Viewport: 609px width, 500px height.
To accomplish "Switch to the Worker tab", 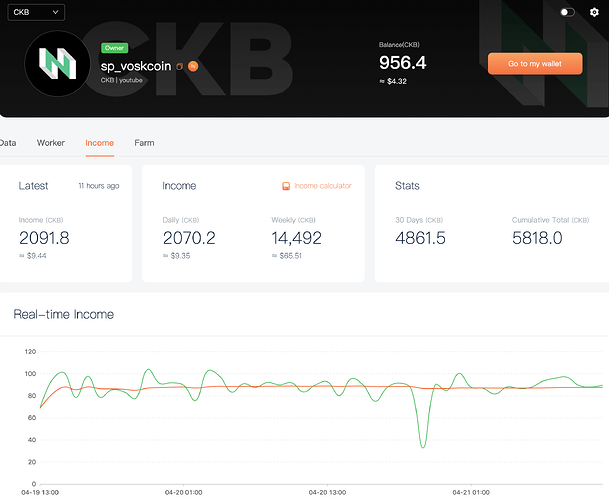I will [51, 143].
